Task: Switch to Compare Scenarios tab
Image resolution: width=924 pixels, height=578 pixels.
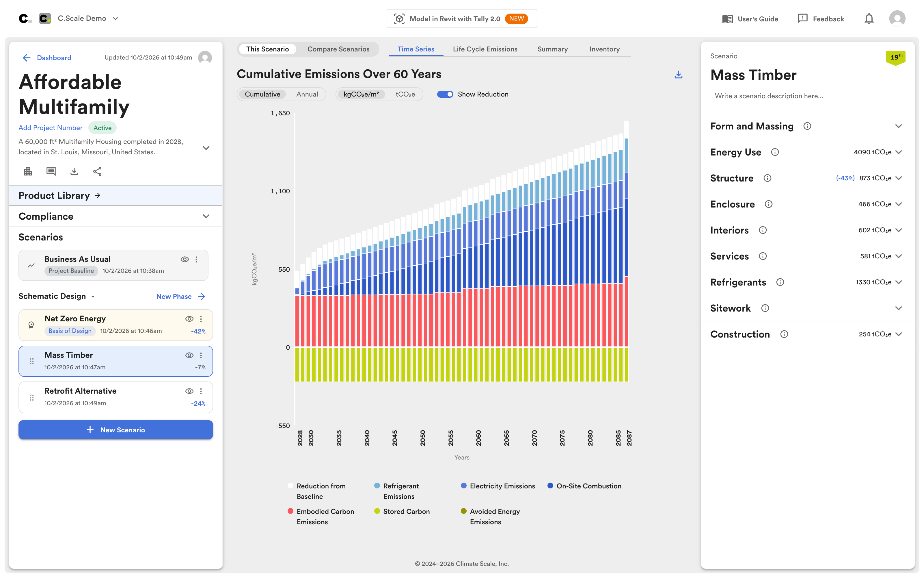Action: pos(338,49)
